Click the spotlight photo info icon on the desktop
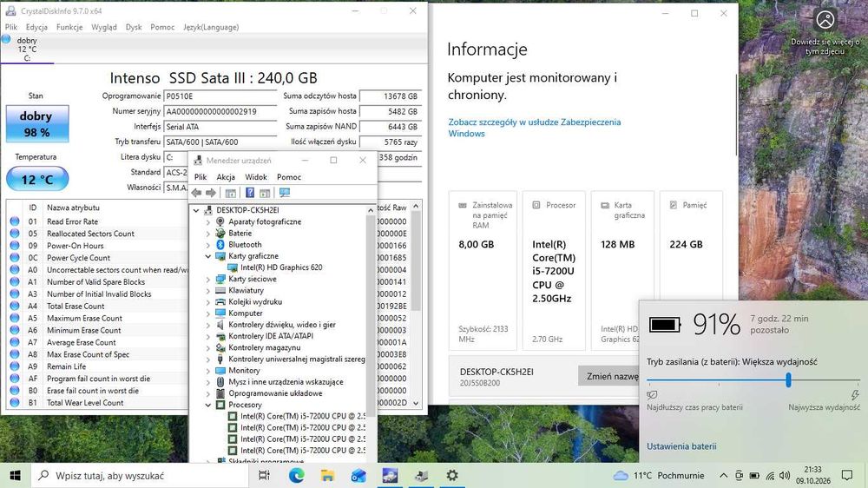Viewport: 868px width, 488px height. (825, 20)
